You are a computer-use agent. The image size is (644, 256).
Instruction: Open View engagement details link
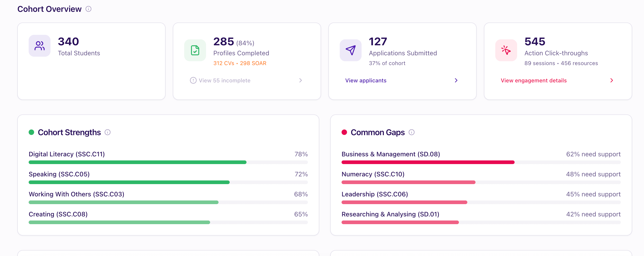pyautogui.click(x=533, y=81)
